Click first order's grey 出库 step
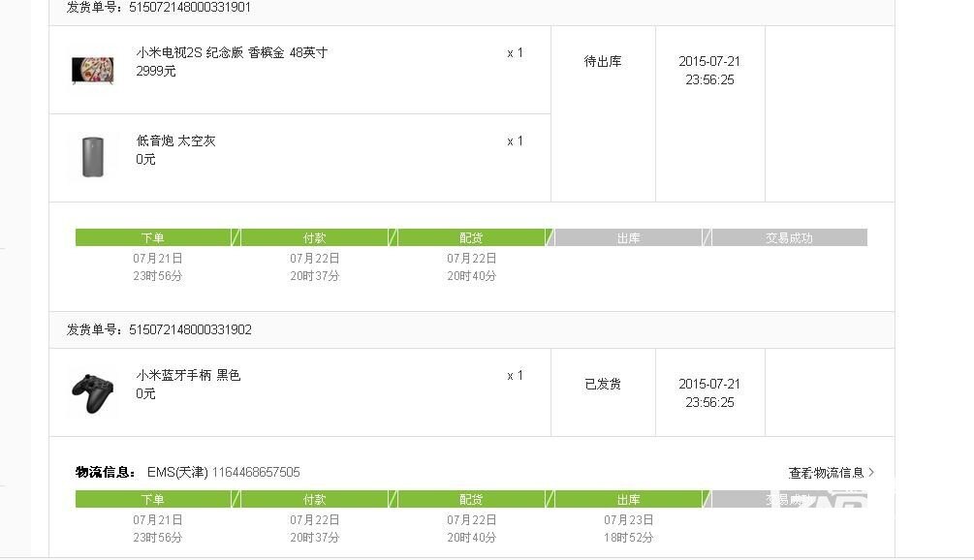Viewport: 974px width, 560px height. 628,237
